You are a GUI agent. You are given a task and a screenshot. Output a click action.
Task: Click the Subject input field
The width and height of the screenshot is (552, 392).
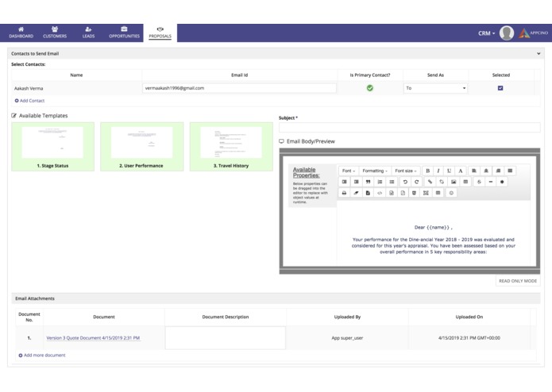click(409, 127)
